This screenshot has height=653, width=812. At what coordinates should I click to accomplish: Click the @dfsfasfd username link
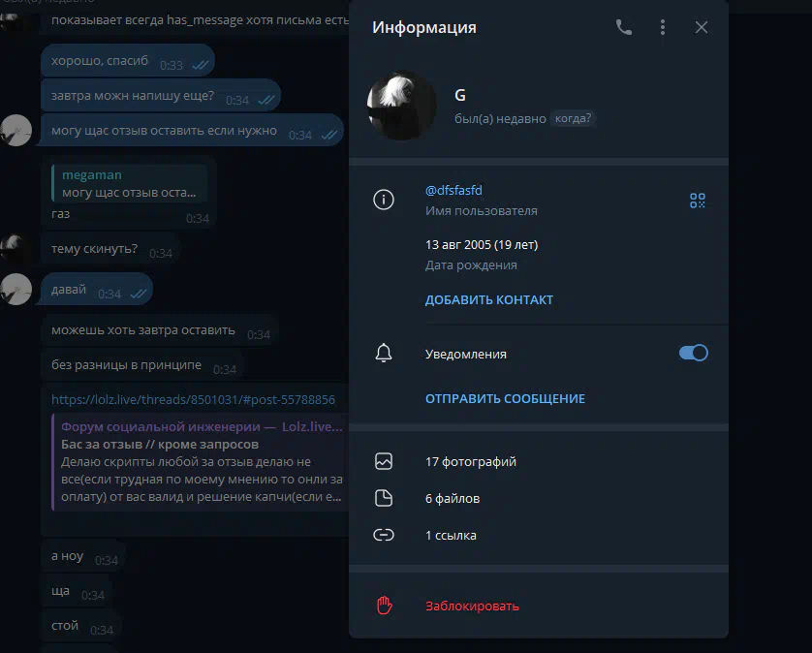click(x=453, y=190)
